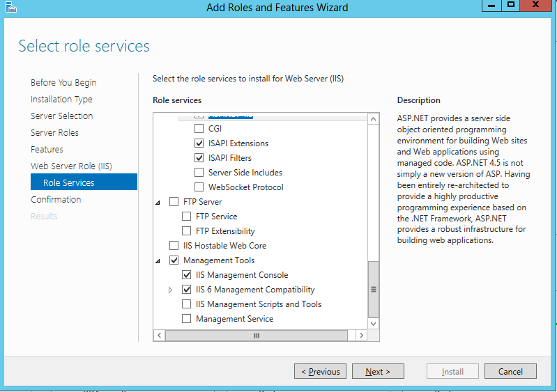Collapse the FTP Server tree node
557x392 pixels.
click(x=158, y=202)
